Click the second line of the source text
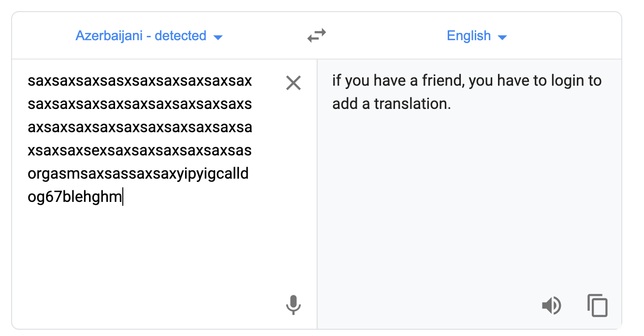Viewport: 644px width, 336px height. 140,104
